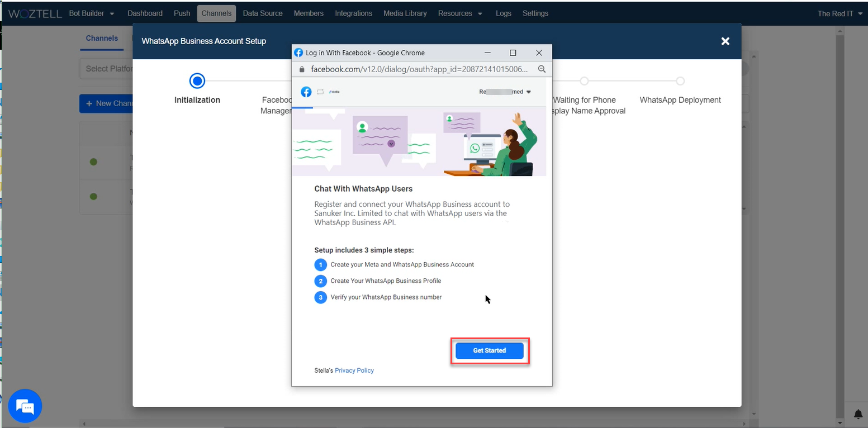The height and width of the screenshot is (428, 868).
Task: Expand The Red IT account dropdown
Action: [840, 13]
